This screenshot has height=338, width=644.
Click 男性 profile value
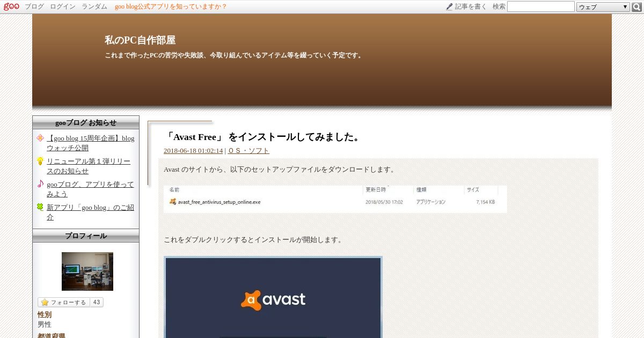pos(45,325)
